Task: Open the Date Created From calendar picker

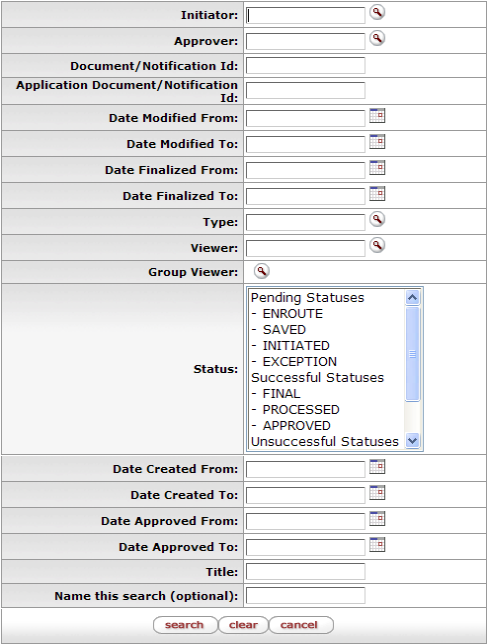Action: click(x=377, y=467)
